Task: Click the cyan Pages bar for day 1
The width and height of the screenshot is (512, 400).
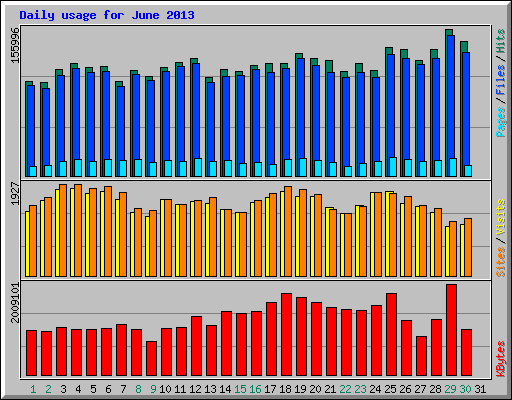Action: click(33, 171)
